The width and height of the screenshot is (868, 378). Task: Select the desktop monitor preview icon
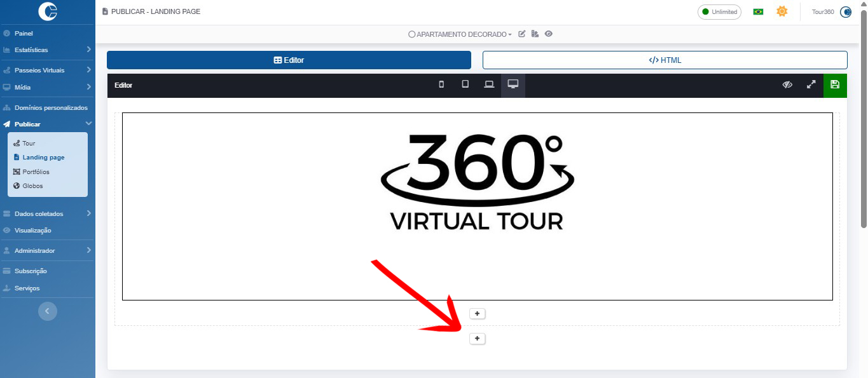[x=513, y=84]
